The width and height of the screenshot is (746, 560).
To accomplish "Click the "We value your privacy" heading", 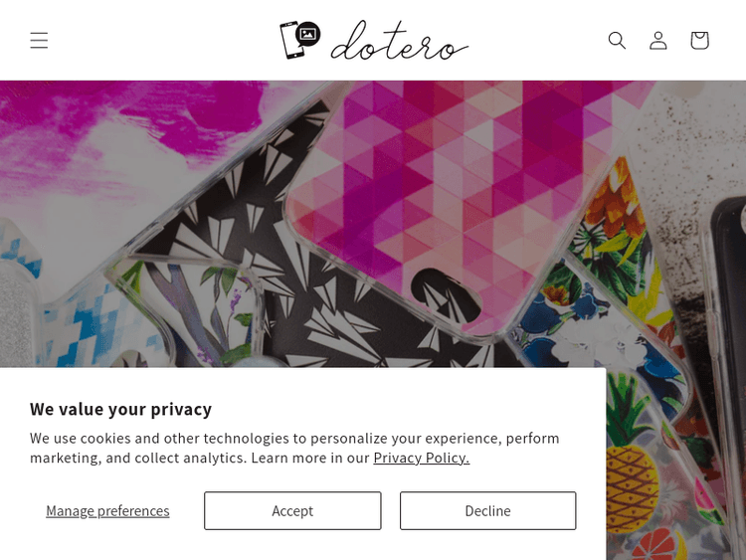I will tap(120, 409).
